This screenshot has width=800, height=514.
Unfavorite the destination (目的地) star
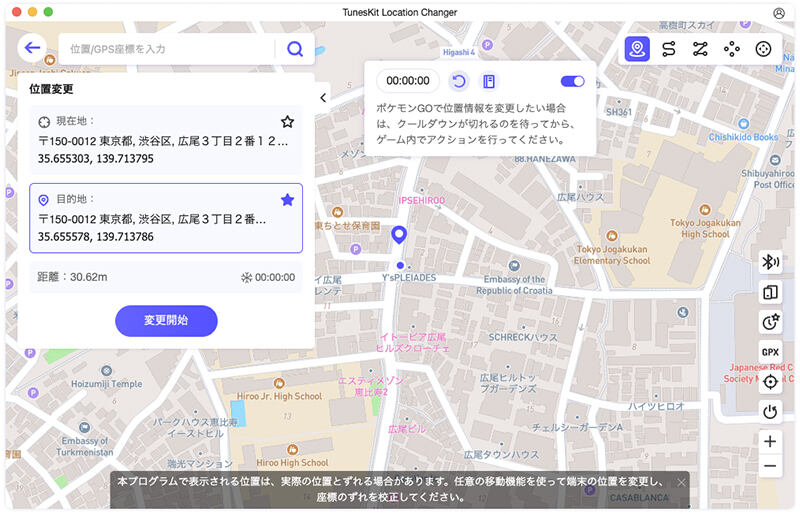point(287,200)
